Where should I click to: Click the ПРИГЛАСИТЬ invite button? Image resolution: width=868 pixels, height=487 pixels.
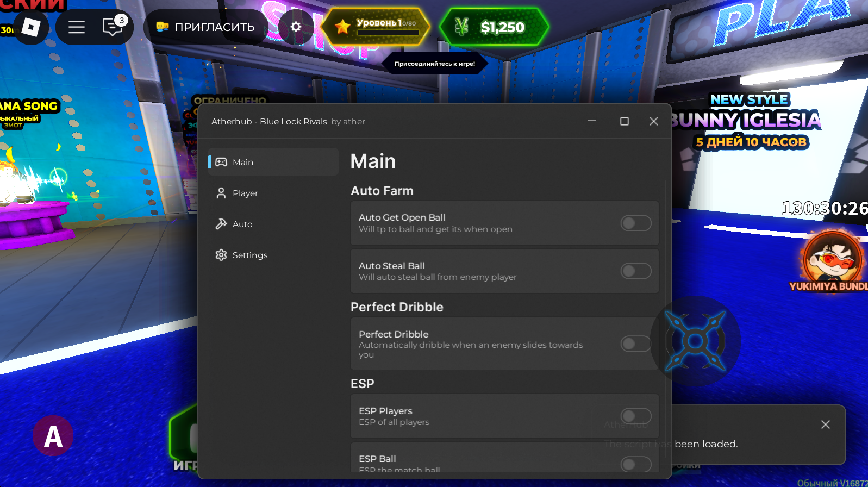(x=206, y=27)
